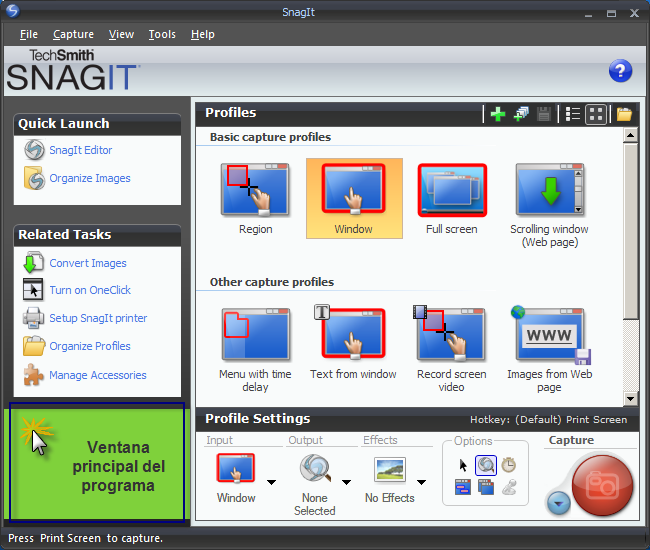Select the Region capture profile
Image resolution: width=650 pixels, height=550 pixels.
(x=255, y=199)
